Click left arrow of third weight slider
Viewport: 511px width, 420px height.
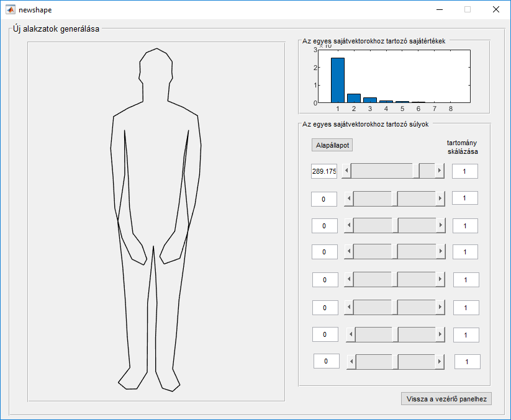click(x=349, y=225)
